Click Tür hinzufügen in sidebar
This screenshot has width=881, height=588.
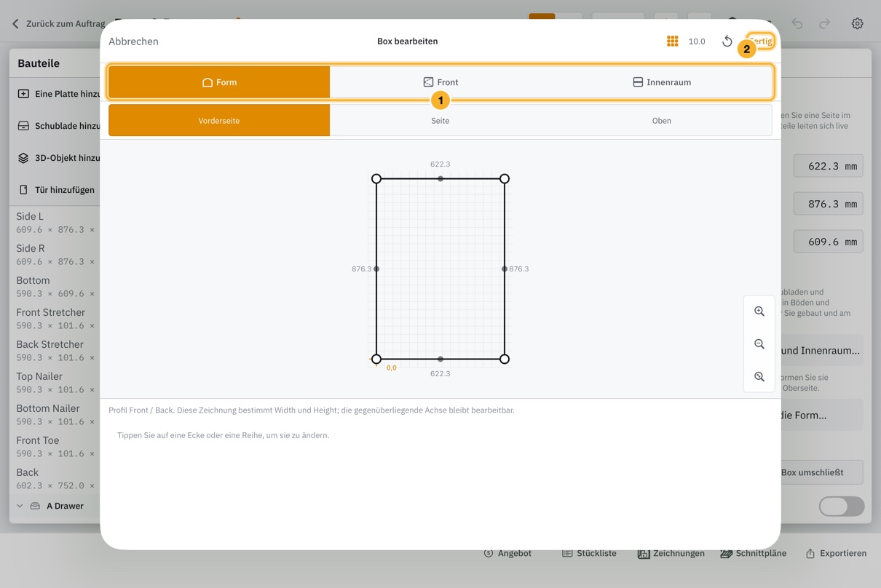click(57, 190)
